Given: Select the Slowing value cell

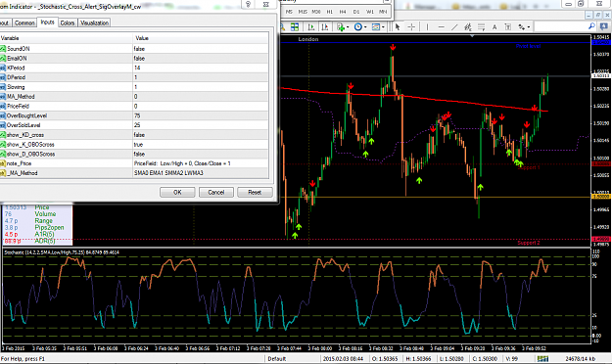Looking at the screenshot, I should coord(201,87).
